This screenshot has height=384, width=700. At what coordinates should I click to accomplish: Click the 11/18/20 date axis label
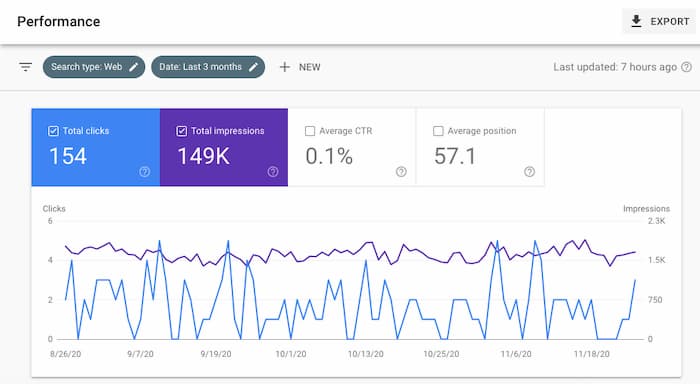tap(592, 354)
